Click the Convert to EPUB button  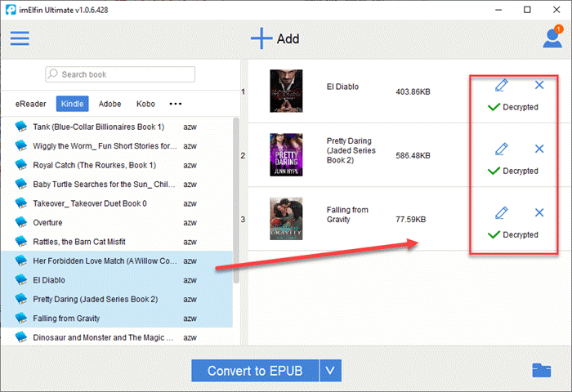click(x=255, y=371)
